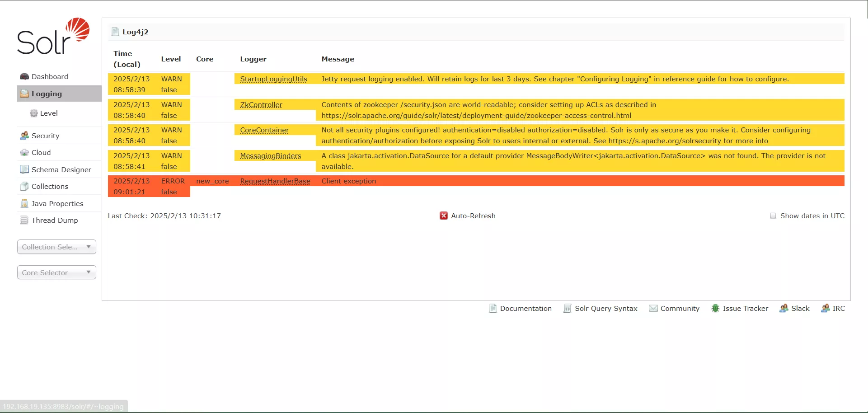Click the Collections icon
868x413 pixels.
tap(24, 187)
